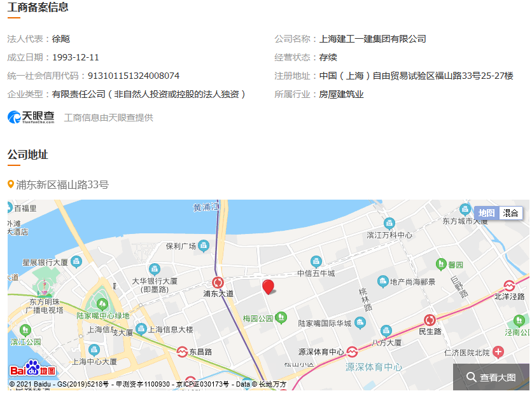Click the 仁济医院北院 hospital marker

pyautogui.click(x=498, y=352)
